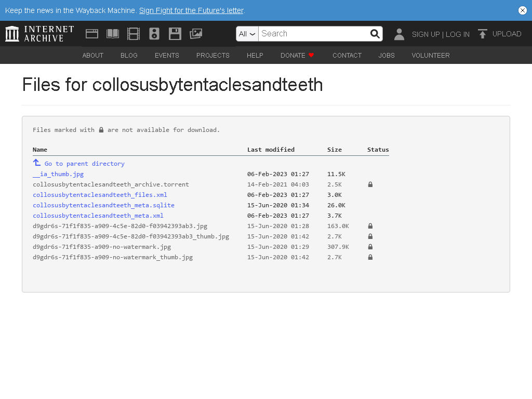Click the SIGN UP link
532x399 pixels.
(426, 34)
